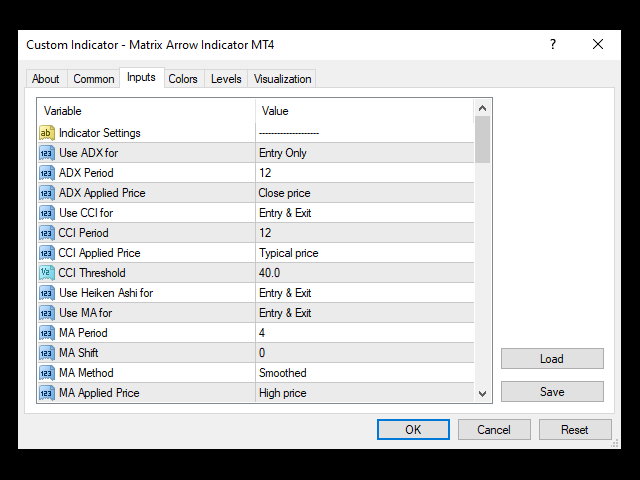The width and height of the screenshot is (640, 480).
Task: Click the icon beside Use CCI for
Action: coord(47,213)
